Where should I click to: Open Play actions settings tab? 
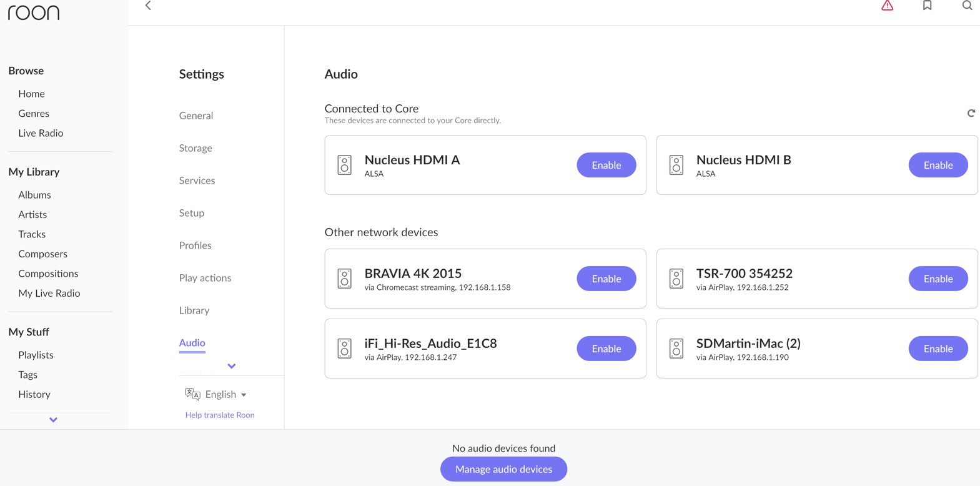[x=205, y=278]
